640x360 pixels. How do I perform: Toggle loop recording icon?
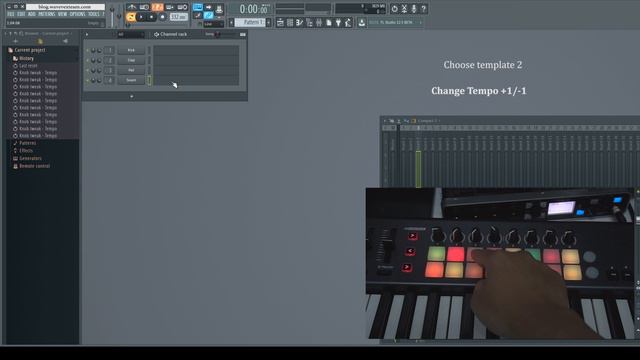coord(182,7)
